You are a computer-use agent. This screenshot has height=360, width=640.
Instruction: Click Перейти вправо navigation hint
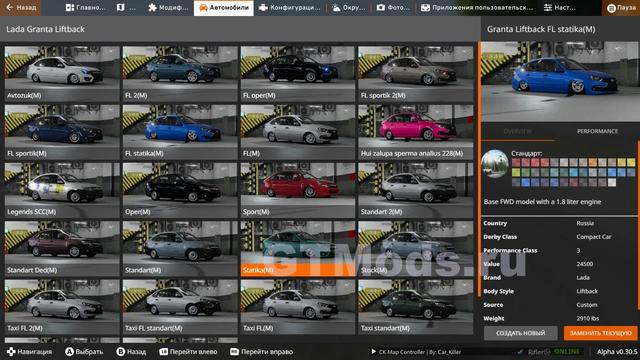(261, 351)
